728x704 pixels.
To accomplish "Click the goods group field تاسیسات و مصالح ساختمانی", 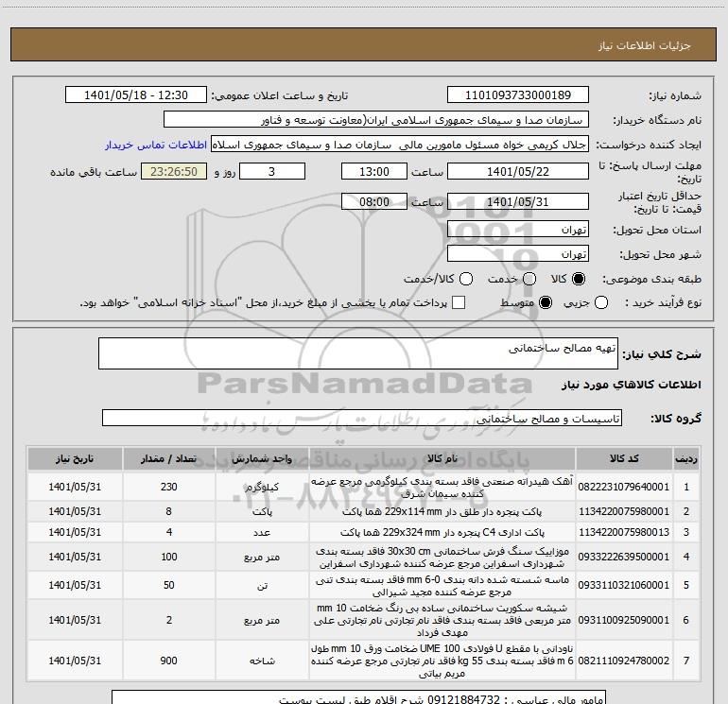I will (362, 418).
